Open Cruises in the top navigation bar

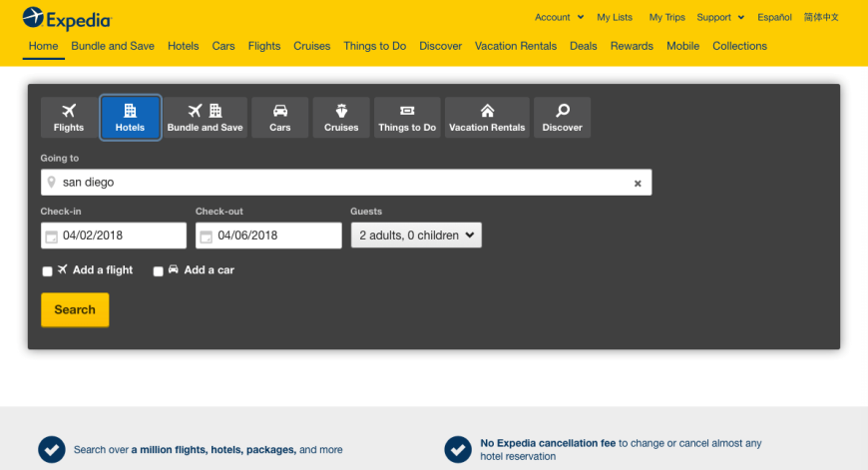click(311, 46)
